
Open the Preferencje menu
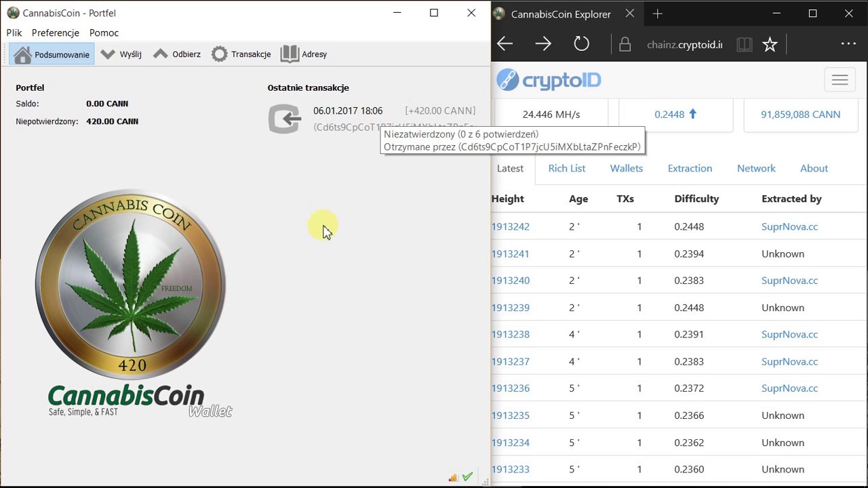[x=56, y=33]
